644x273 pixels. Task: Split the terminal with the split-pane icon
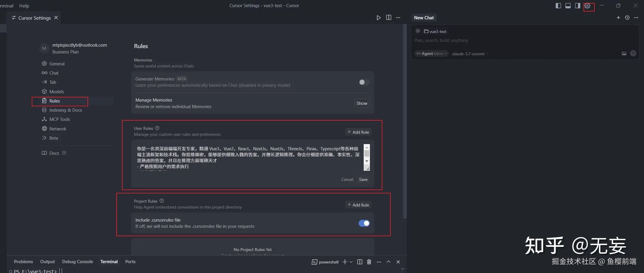pyautogui.click(x=360, y=262)
